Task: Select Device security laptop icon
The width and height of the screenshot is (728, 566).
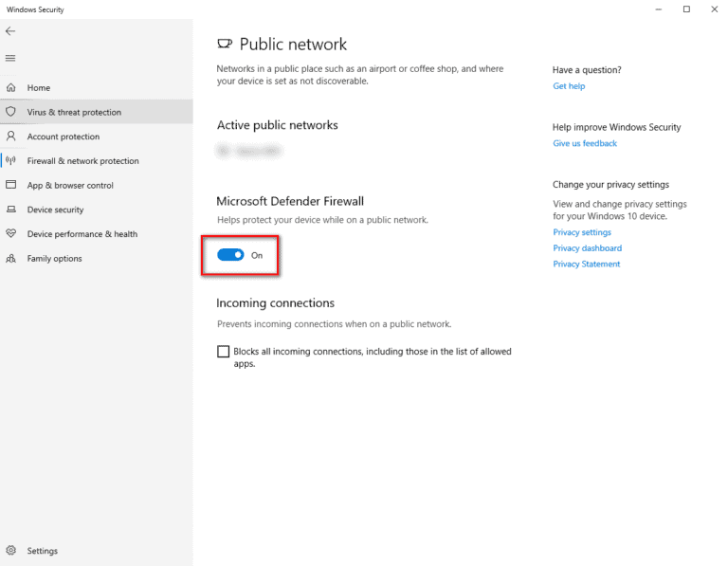Action: tap(11, 210)
